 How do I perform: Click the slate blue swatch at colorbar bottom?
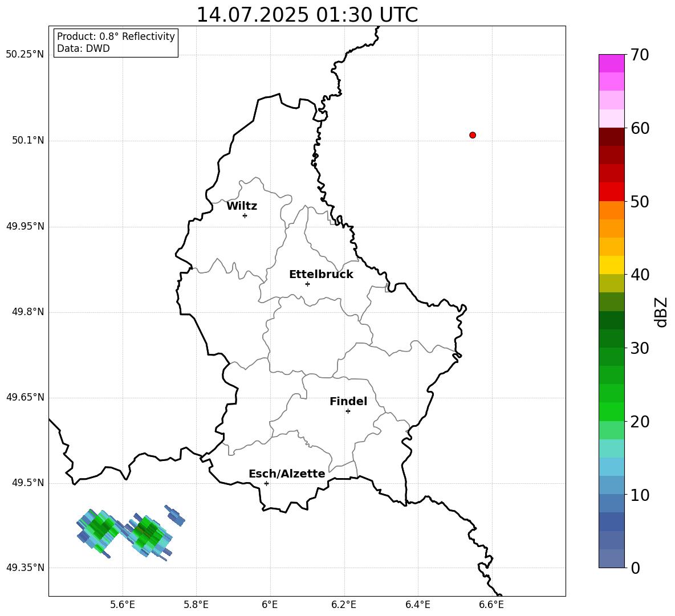click(x=612, y=558)
